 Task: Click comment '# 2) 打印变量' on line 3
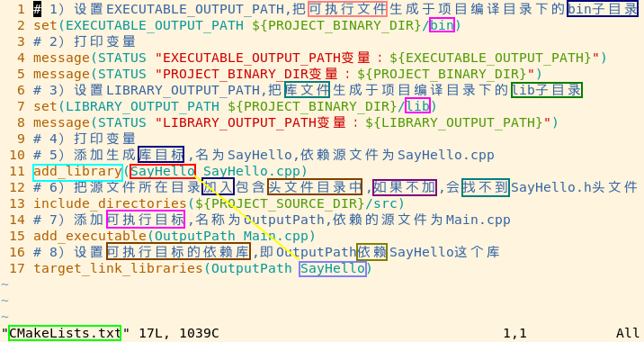click(85, 41)
